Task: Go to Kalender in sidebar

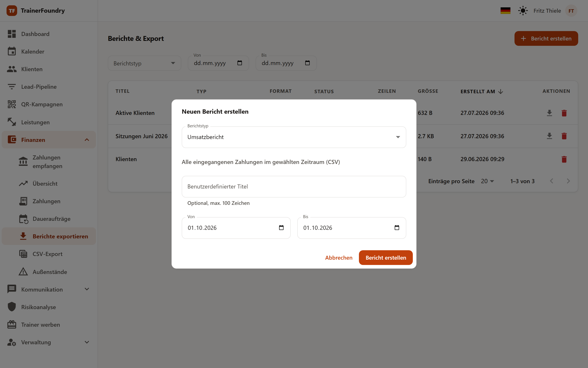Action: pos(49,51)
